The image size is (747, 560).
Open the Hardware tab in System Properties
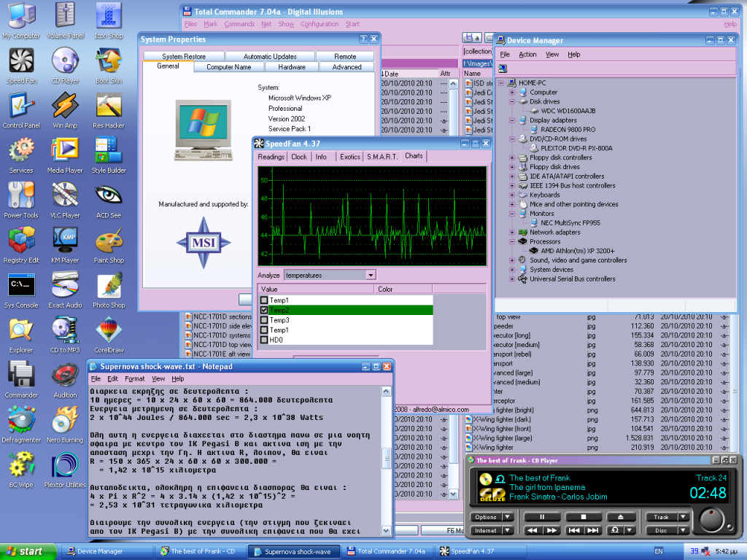[x=292, y=67]
